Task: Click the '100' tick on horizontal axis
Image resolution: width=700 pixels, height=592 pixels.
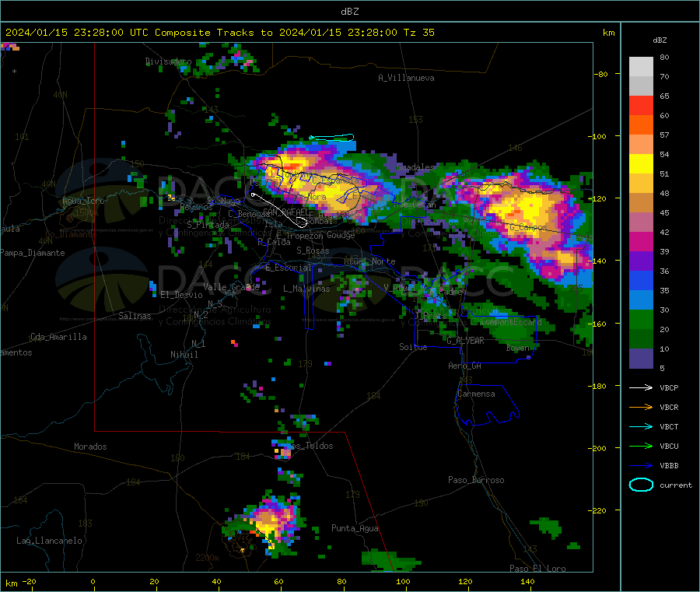Action: pyautogui.click(x=403, y=581)
